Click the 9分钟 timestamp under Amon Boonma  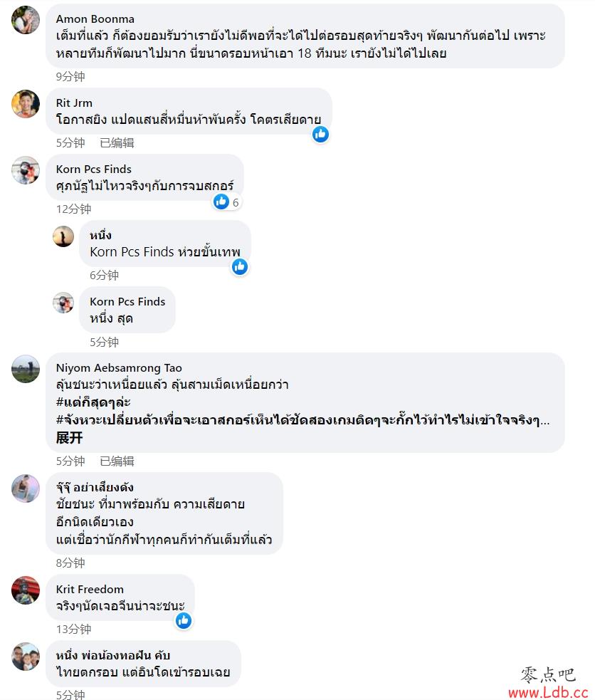point(70,77)
